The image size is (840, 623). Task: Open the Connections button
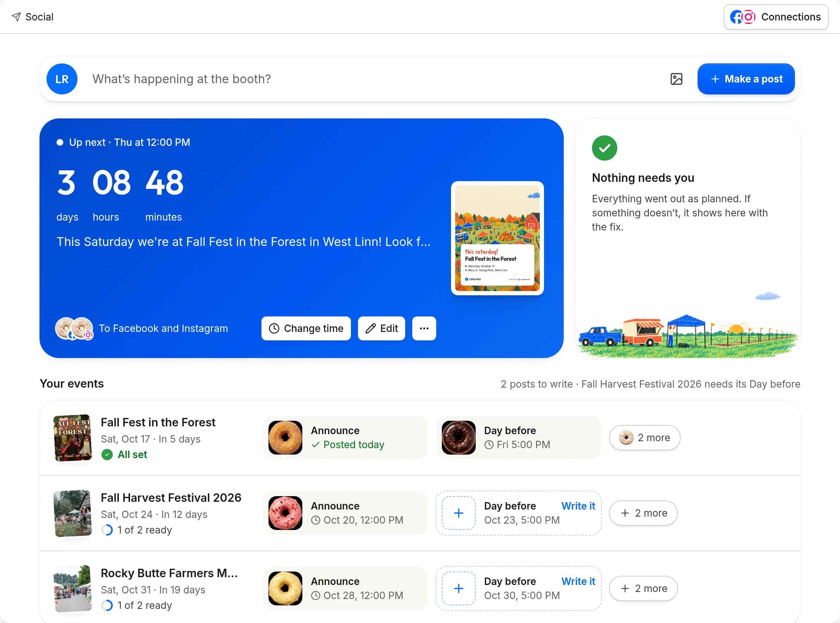point(776,17)
